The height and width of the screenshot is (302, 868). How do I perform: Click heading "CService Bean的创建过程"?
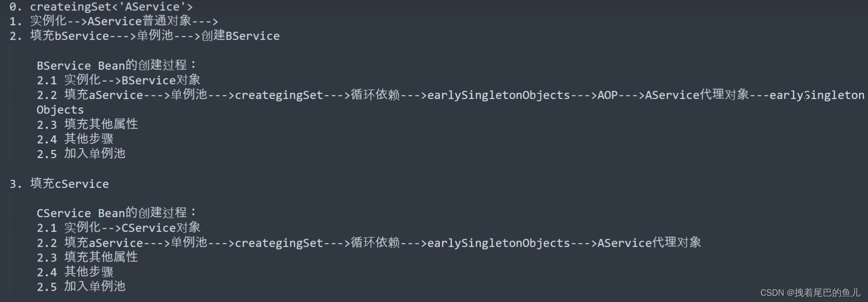116,212
